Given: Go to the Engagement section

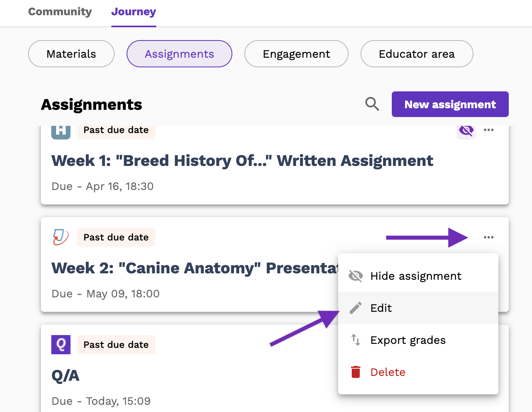Looking at the screenshot, I should tap(296, 54).
